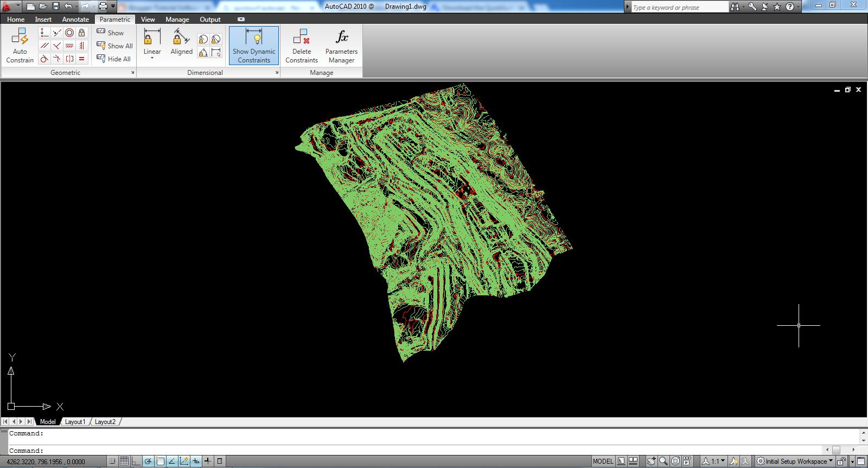This screenshot has width=868, height=468.
Task: Click the Plot printer icon
Action: pyautogui.click(x=103, y=7)
